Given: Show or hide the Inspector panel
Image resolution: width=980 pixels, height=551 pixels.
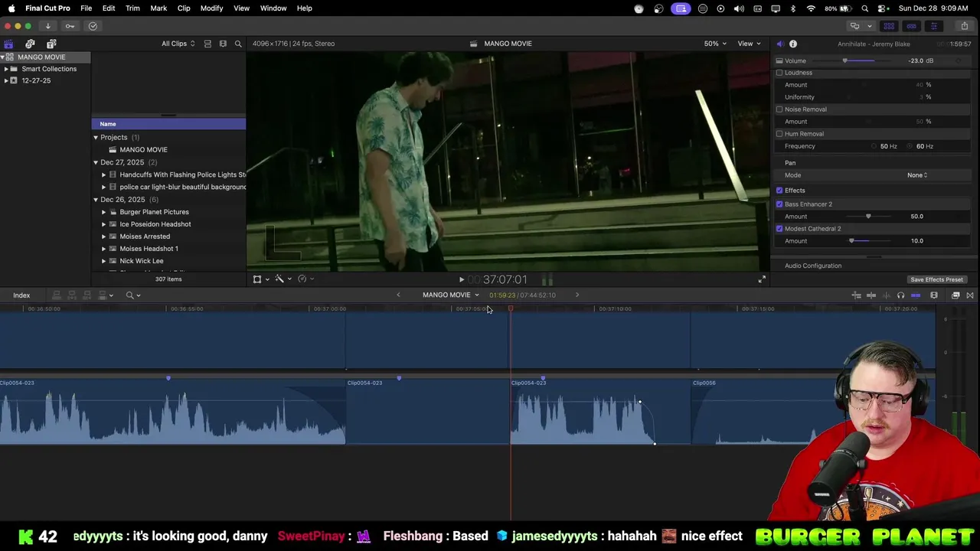Looking at the screenshot, I should click(x=933, y=26).
